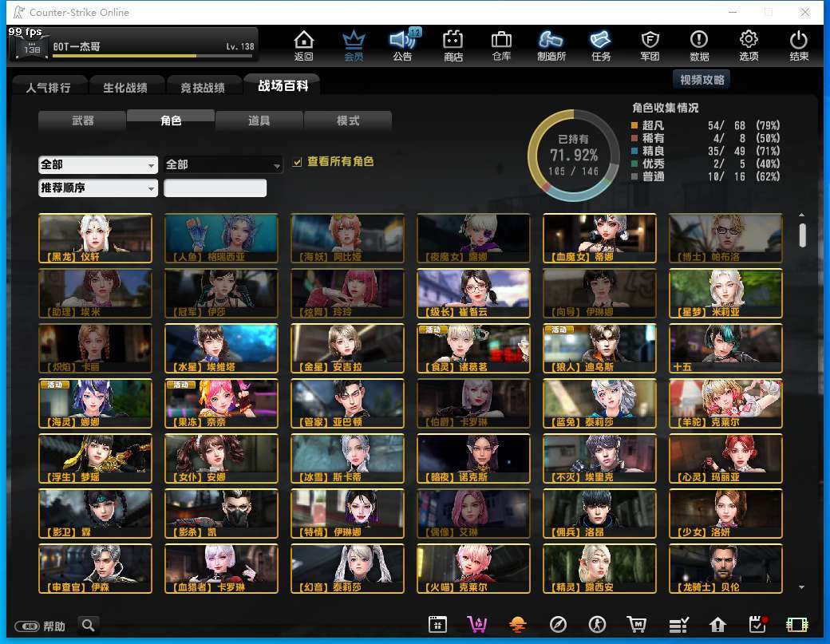Click the compass icon in bottom bar
830x644 pixels.
558,625
